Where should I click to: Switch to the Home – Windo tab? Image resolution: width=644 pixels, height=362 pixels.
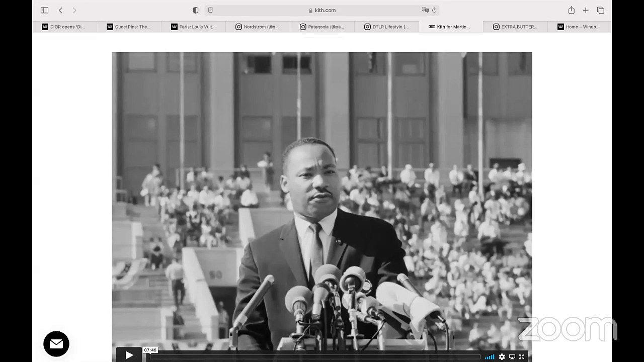pos(580,27)
